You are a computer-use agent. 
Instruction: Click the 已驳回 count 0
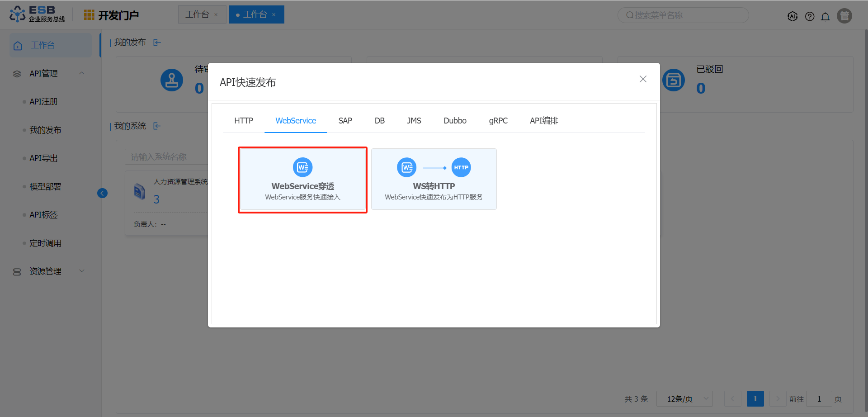(x=701, y=88)
